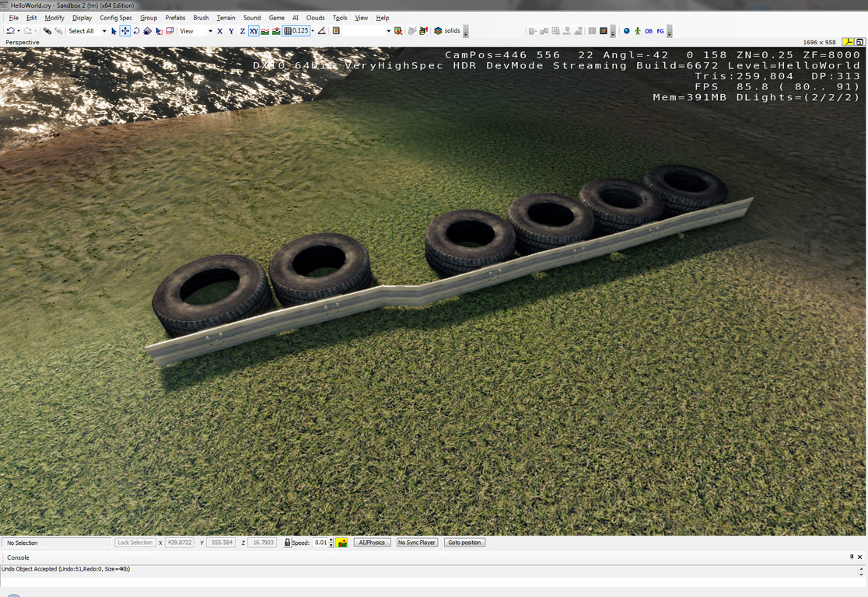The height and width of the screenshot is (597, 868).
Task: Click the Select Terrain tool icon
Action: [x=159, y=31]
